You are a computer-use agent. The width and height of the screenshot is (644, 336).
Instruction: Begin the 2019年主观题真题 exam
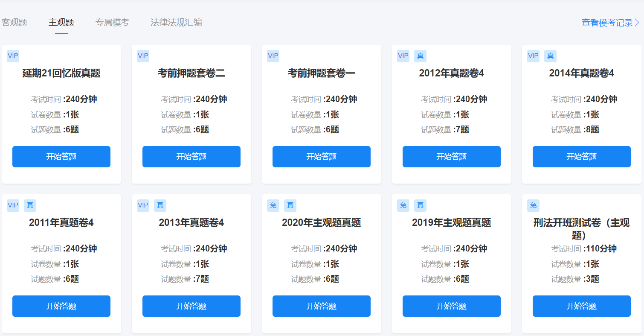tap(452, 306)
